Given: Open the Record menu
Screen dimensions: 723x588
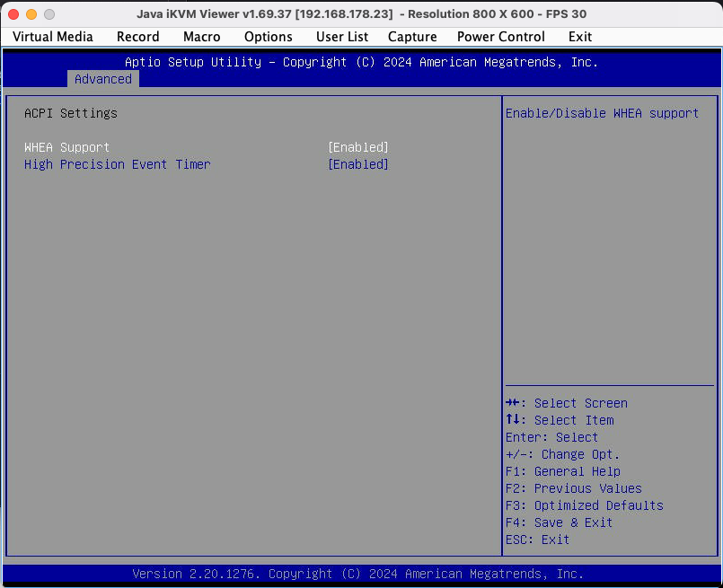Looking at the screenshot, I should click(138, 37).
